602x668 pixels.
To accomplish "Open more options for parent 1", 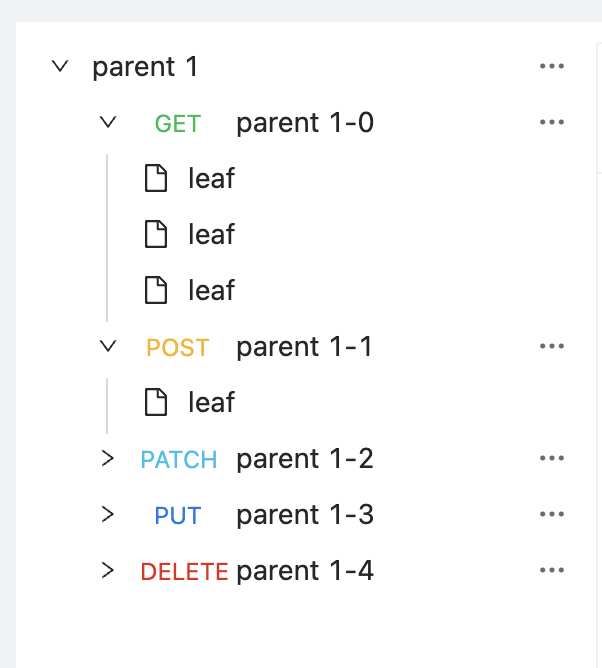I will 552,66.
